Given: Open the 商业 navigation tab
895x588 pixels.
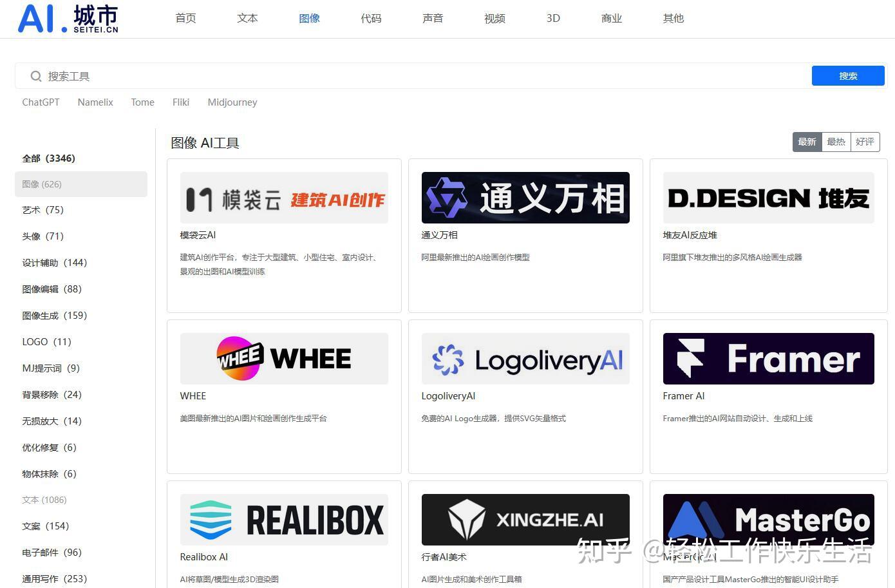Looking at the screenshot, I should [x=612, y=18].
